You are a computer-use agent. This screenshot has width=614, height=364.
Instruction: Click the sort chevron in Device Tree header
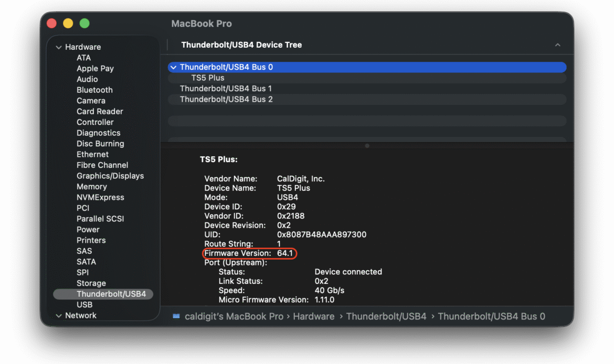point(557,45)
